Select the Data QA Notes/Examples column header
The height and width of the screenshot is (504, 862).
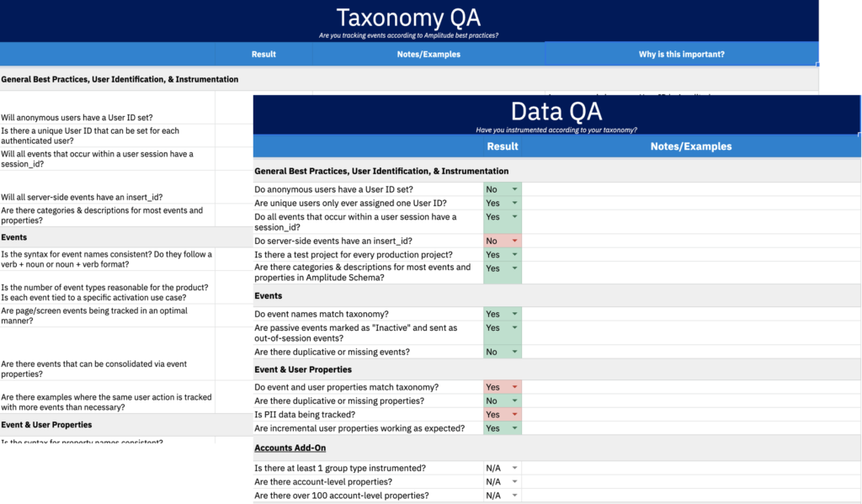click(691, 146)
